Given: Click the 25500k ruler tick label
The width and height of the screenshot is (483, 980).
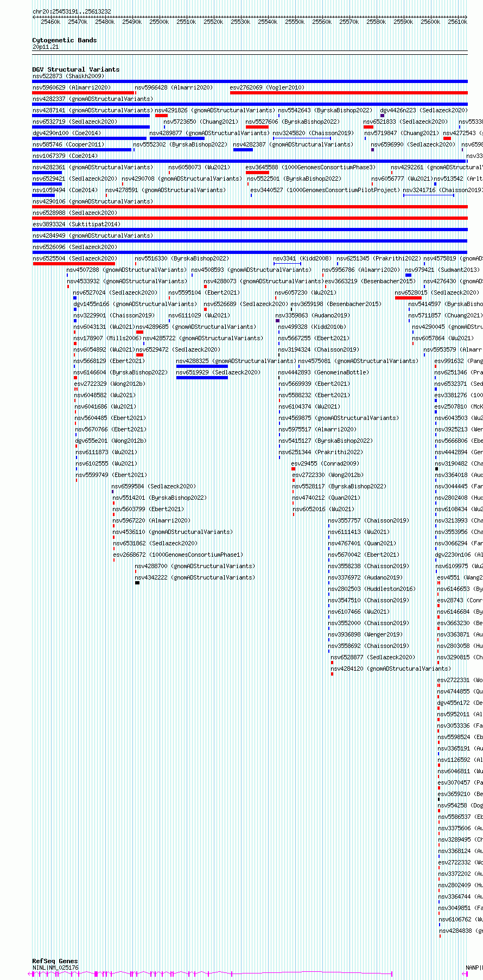Looking at the screenshot, I should pos(159,22).
